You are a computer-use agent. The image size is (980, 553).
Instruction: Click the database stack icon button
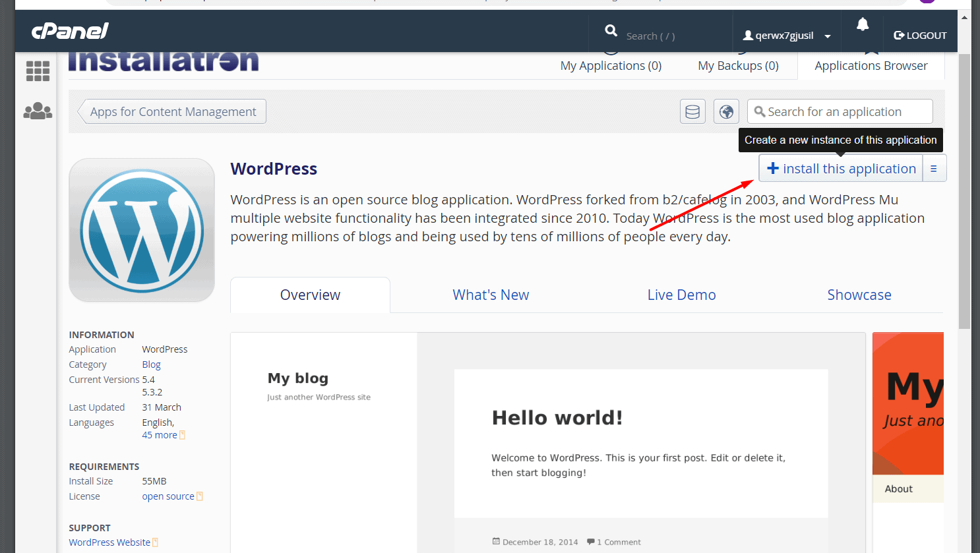[692, 111]
